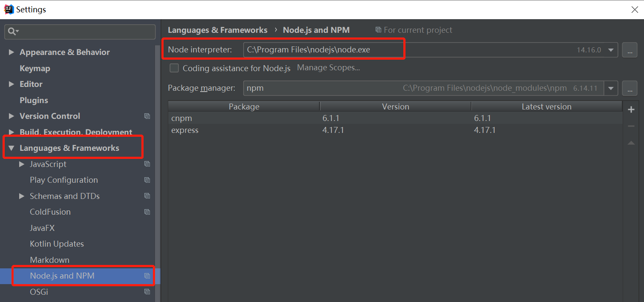Expand the JavaScript subsection
The image size is (644, 302).
point(22,164)
